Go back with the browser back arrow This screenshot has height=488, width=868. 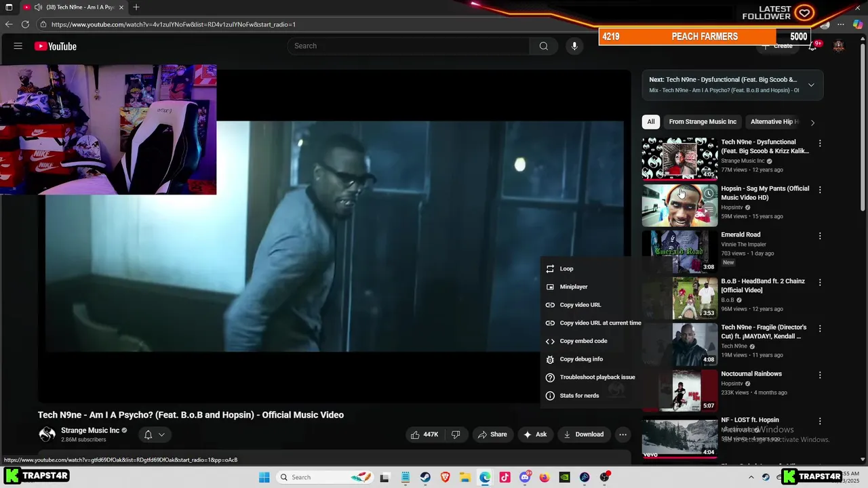9,24
